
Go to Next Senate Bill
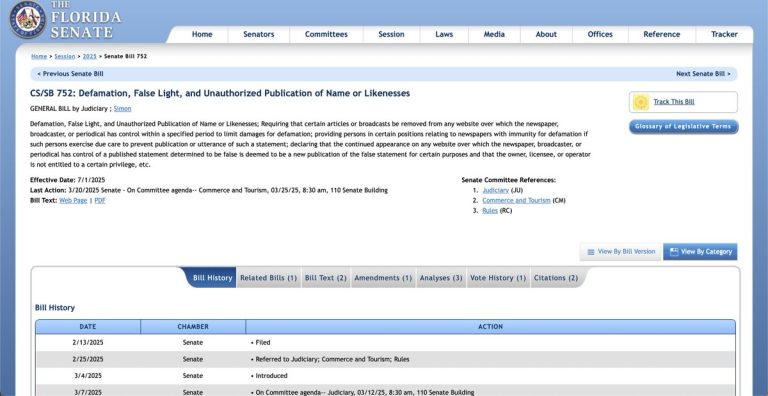click(x=703, y=74)
